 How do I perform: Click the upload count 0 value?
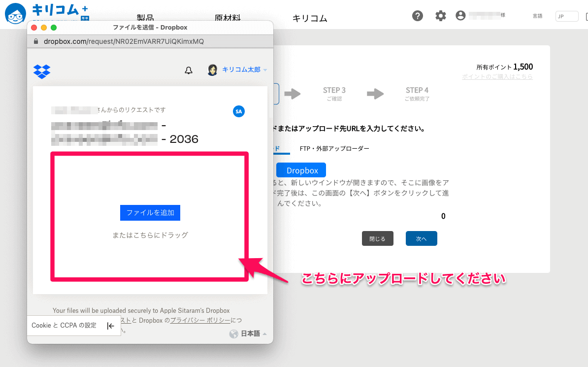tap(443, 216)
